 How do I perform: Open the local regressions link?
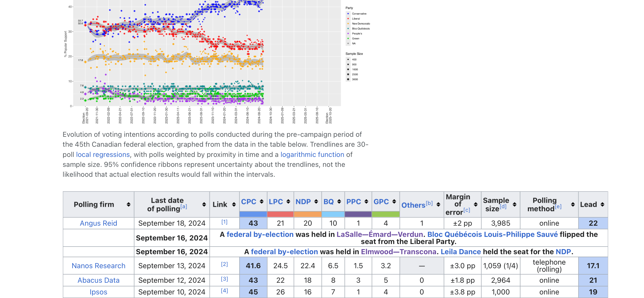(103, 155)
